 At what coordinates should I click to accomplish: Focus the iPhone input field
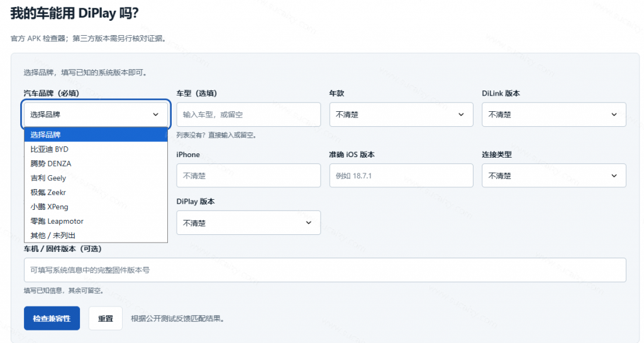tap(248, 176)
